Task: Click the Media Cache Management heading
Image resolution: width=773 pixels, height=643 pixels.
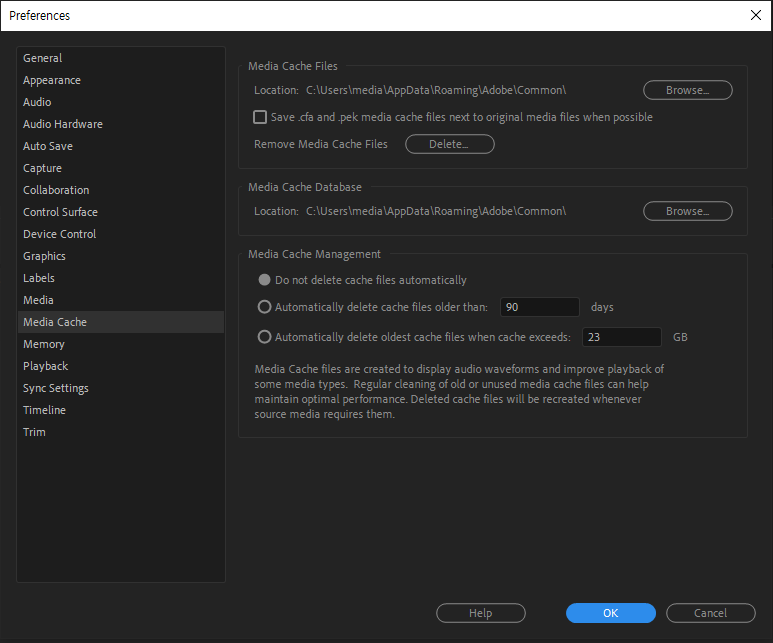Action: click(x=315, y=254)
